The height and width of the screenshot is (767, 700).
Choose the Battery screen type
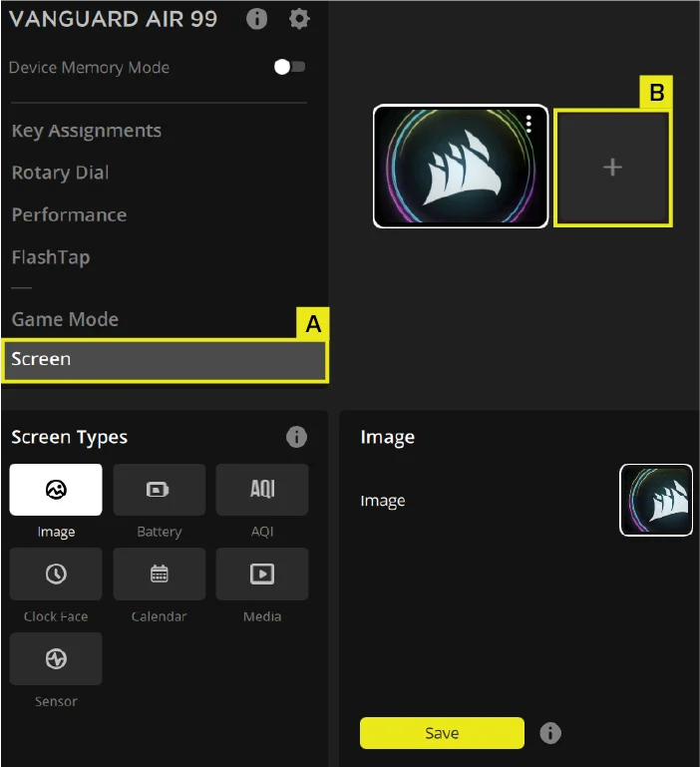pos(160,490)
